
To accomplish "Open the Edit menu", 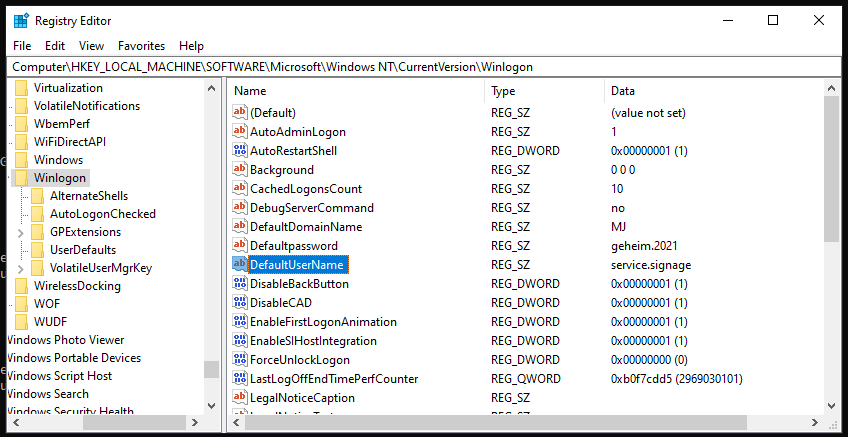I will coord(55,46).
